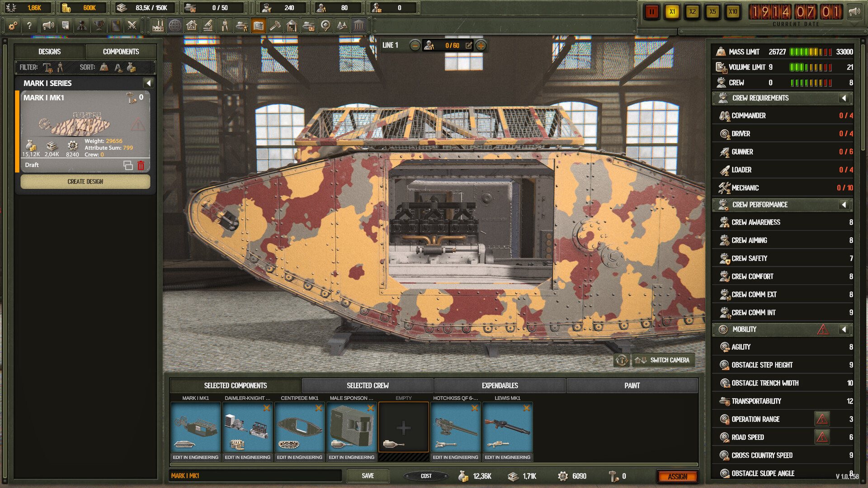Open the Line 1 edit pencil icon
The width and height of the screenshot is (868, 488).
(469, 45)
